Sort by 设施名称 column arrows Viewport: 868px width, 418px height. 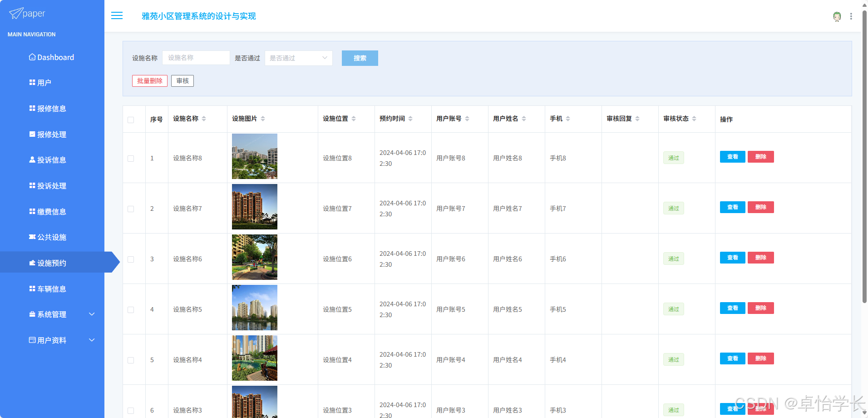tap(204, 119)
